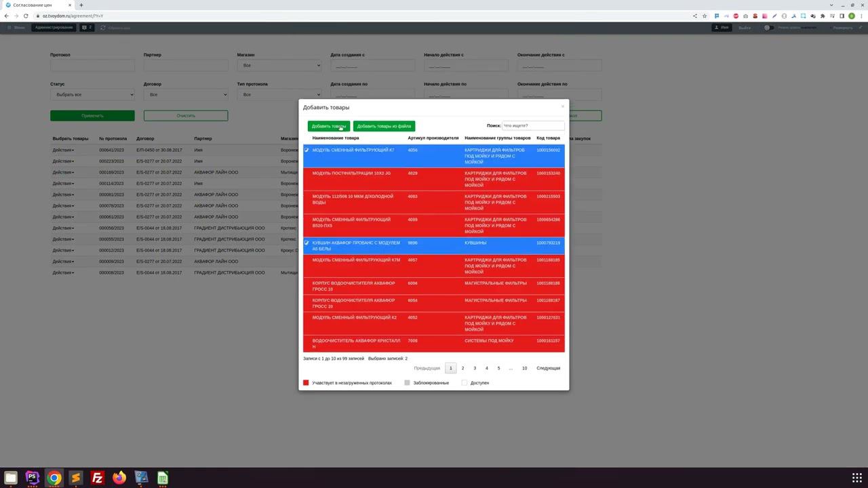The height and width of the screenshot is (488, 868).
Task: Go to page 2 of product list
Action: click(462, 368)
